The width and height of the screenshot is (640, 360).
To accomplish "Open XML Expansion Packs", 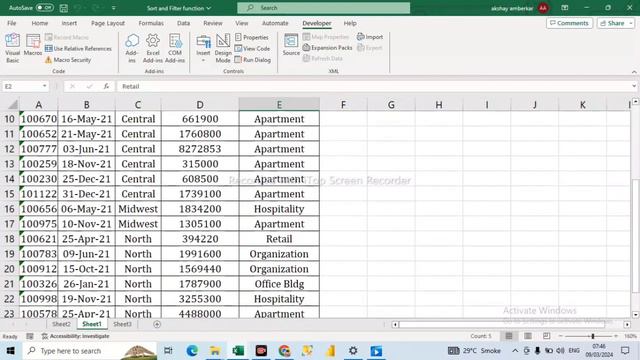I will (x=327, y=48).
